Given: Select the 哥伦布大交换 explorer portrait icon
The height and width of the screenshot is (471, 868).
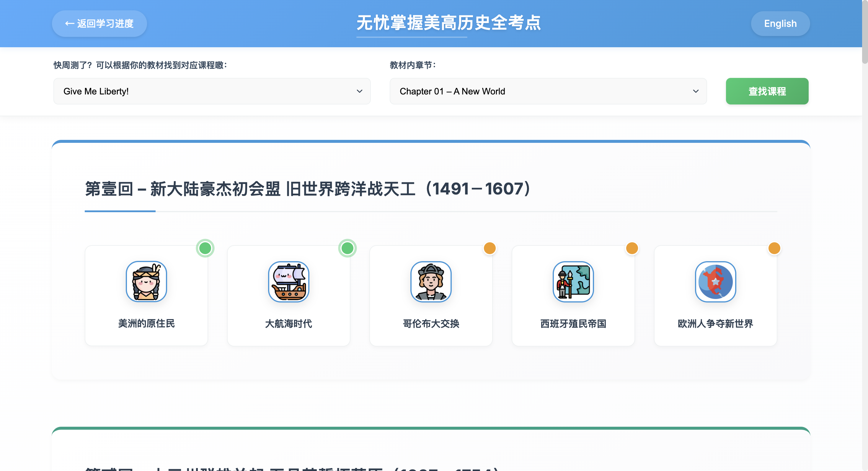Looking at the screenshot, I should pyautogui.click(x=431, y=282).
